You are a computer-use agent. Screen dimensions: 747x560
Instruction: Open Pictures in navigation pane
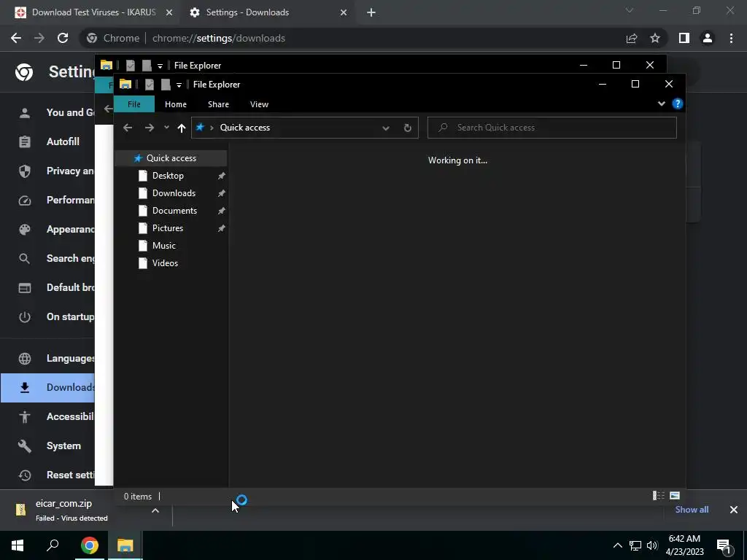tap(167, 228)
